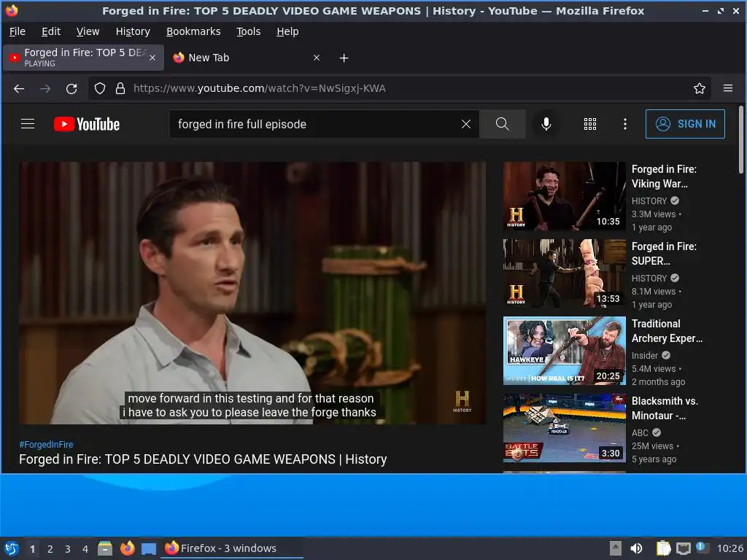The height and width of the screenshot is (560, 747).
Task: Open YouTube settings three-dot menu
Action: 625,124
